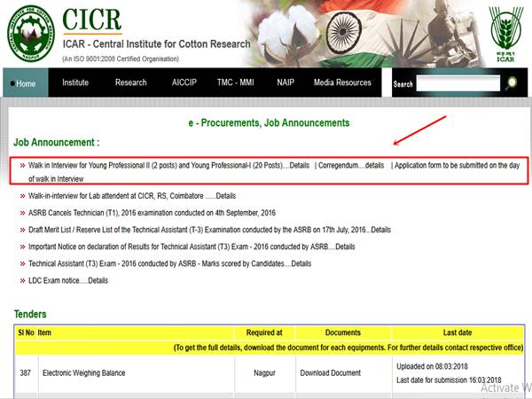This screenshot has height=399, width=532.
Task: Open the Institute menu
Action: (x=75, y=82)
